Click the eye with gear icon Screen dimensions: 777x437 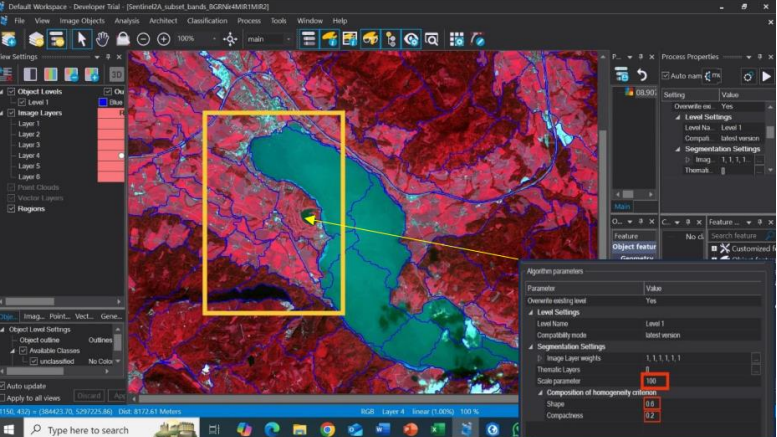411,39
